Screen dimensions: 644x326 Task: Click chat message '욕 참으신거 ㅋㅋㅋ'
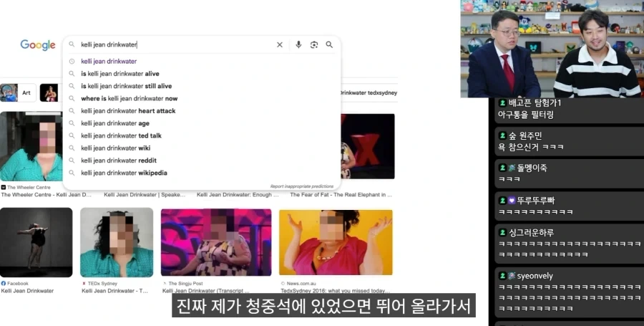point(531,147)
